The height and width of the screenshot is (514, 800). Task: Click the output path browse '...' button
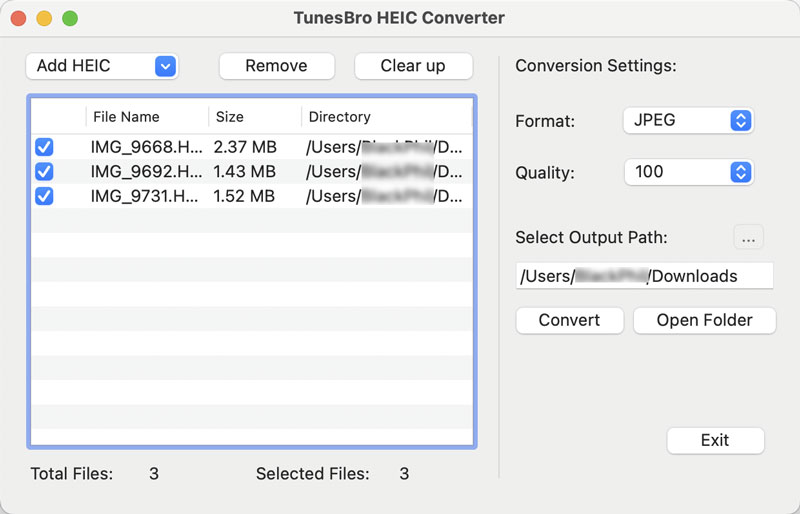click(748, 237)
